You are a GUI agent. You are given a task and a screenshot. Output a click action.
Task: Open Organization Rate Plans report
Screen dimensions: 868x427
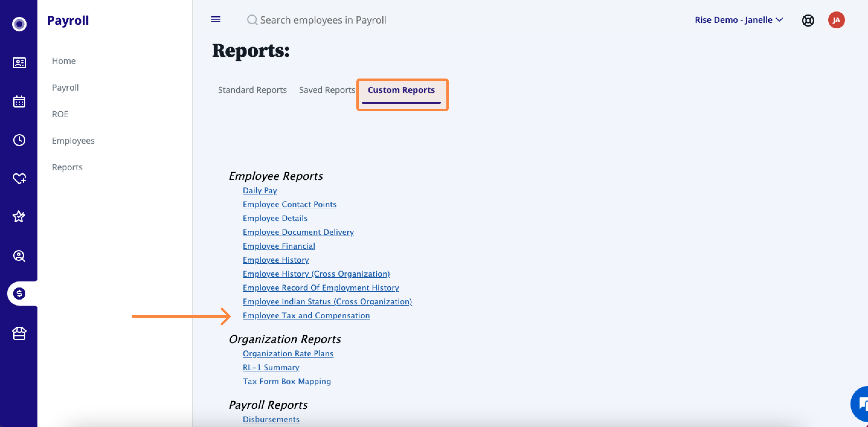pyautogui.click(x=288, y=354)
